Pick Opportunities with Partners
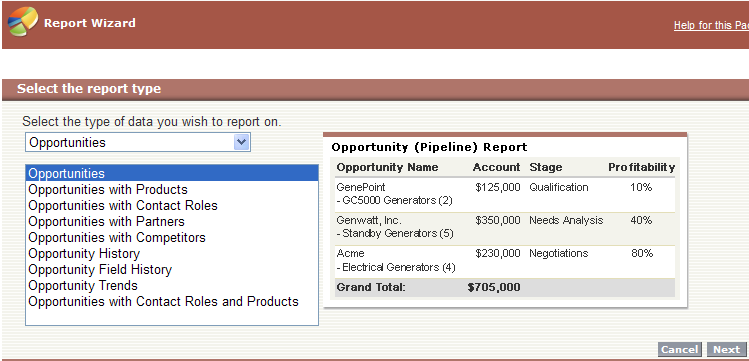 (106, 222)
